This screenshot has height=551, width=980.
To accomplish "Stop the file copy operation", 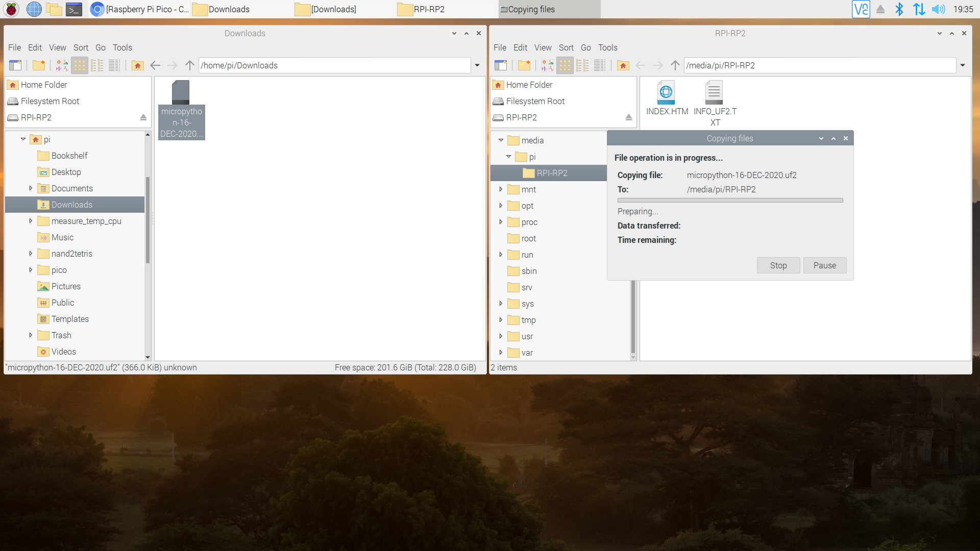I will 778,265.
